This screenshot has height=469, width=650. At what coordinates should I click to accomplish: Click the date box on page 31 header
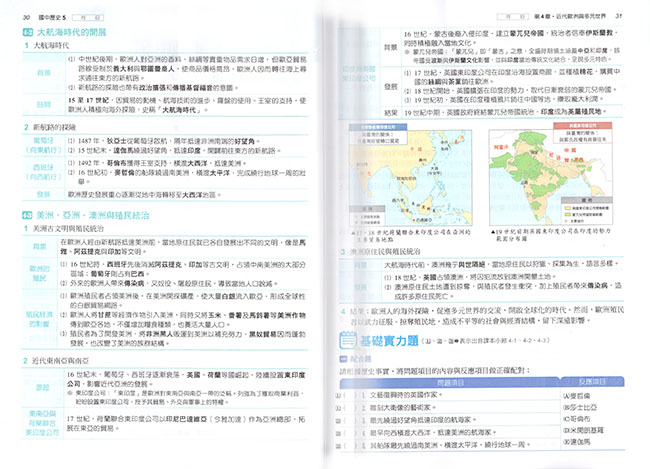pos(513,17)
